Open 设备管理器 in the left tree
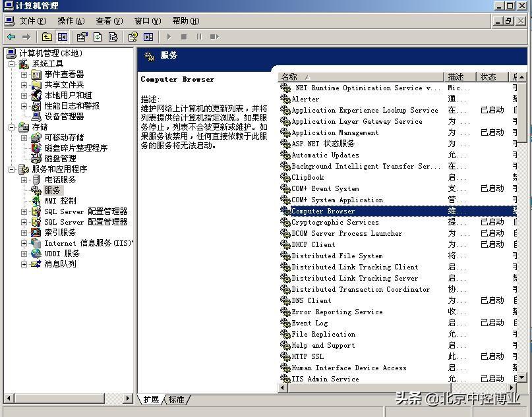This screenshot has width=532, height=417. (x=64, y=117)
